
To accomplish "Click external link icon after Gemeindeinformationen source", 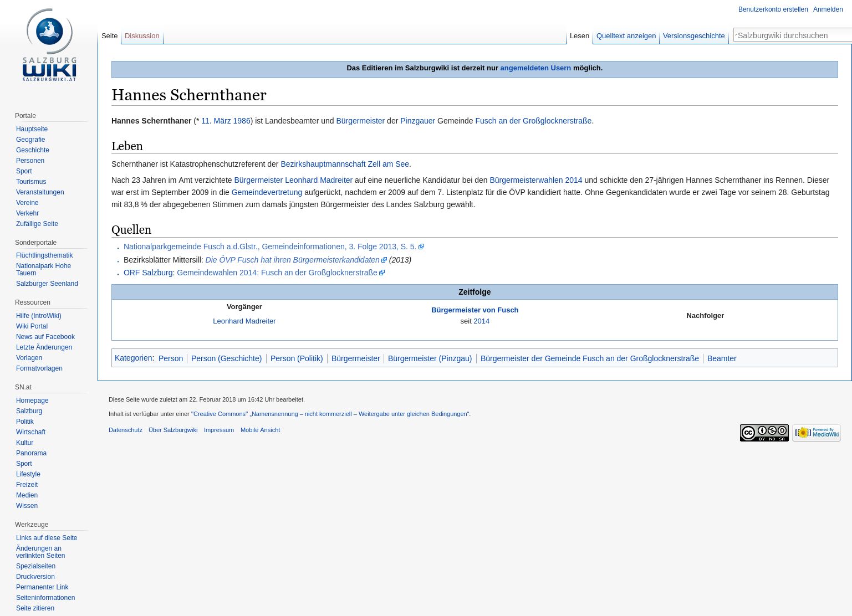I will click(421, 247).
